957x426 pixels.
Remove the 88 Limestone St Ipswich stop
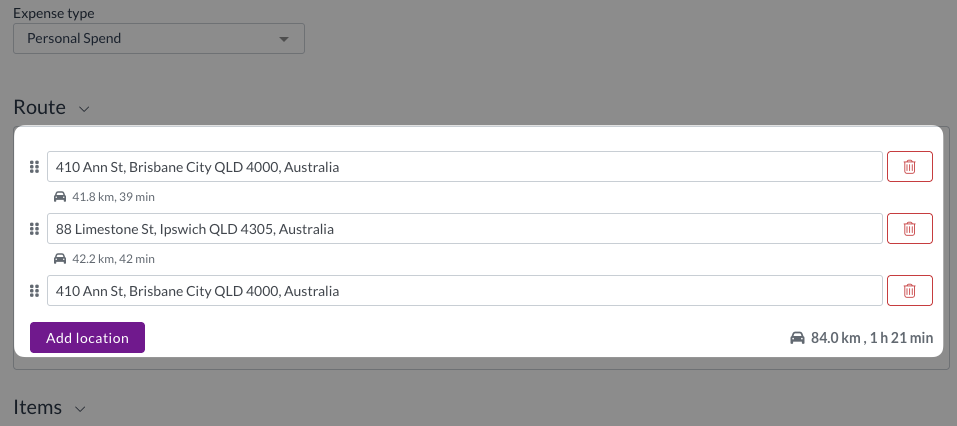[x=909, y=229]
